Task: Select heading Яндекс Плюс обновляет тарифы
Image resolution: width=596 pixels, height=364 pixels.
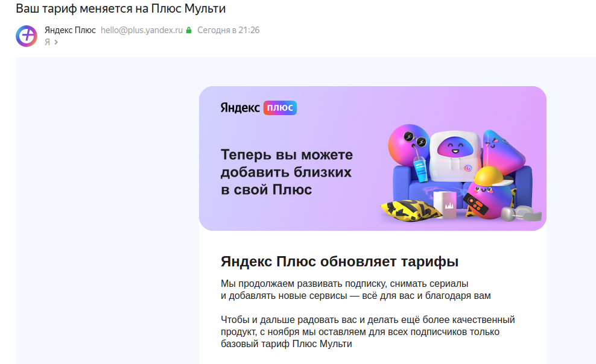Action: click(340, 262)
